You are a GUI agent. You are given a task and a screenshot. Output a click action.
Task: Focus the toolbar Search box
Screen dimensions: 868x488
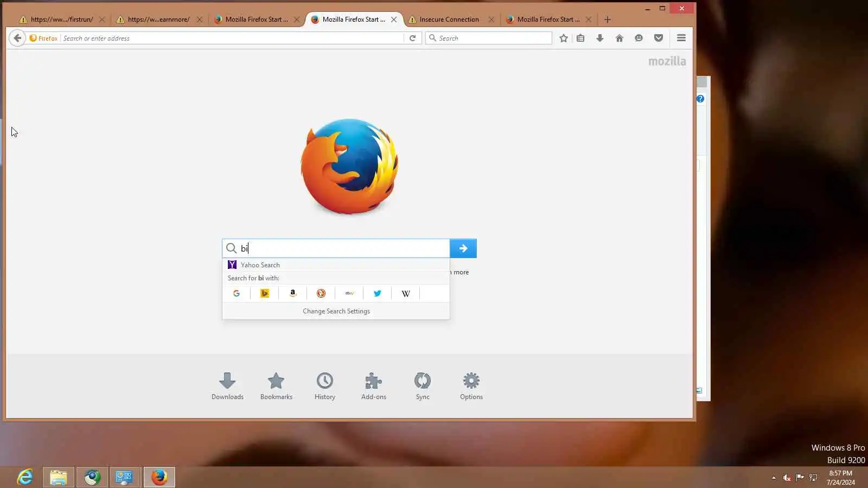pos(489,38)
